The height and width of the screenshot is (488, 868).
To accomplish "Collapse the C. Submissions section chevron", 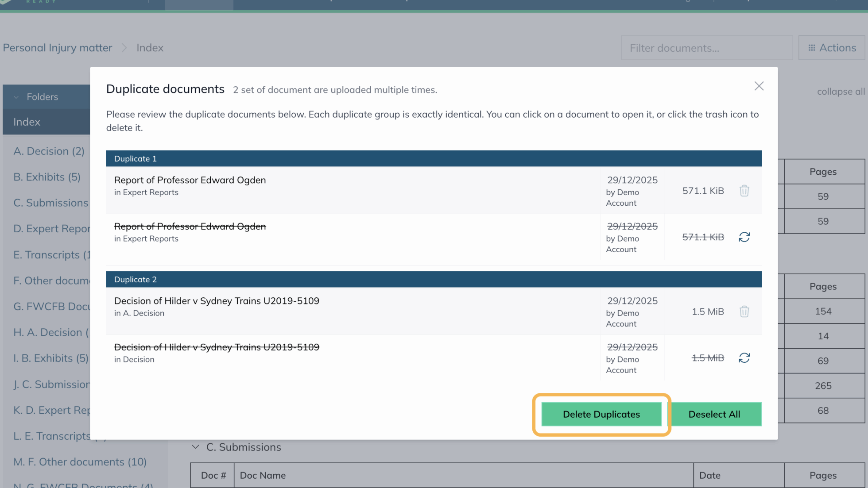I will click(195, 447).
